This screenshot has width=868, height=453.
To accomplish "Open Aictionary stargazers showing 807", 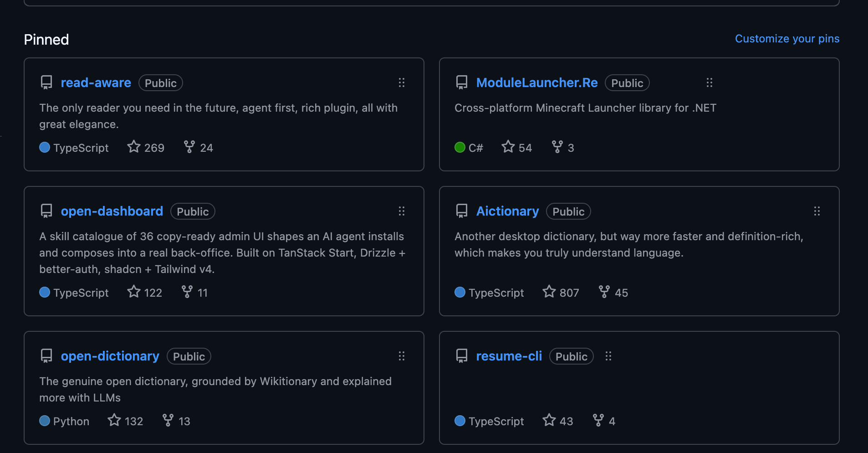I will click(x=561, y=292).
